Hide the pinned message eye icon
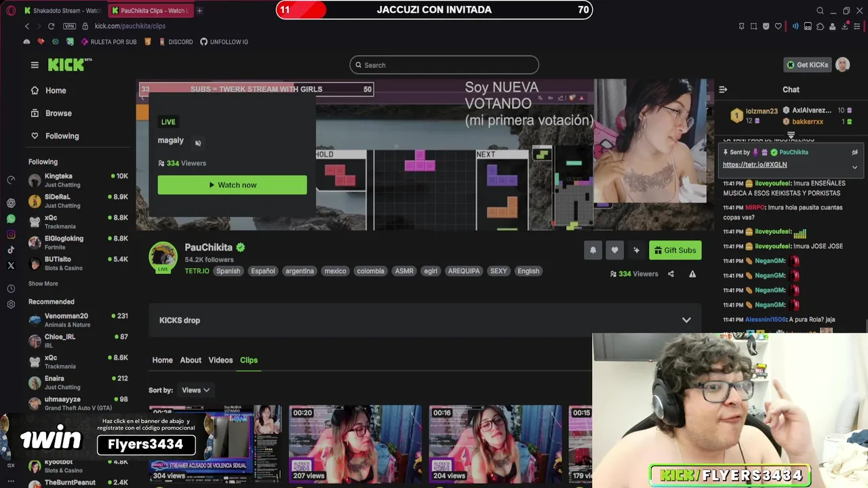868x488 pixels. pos(854,152)
